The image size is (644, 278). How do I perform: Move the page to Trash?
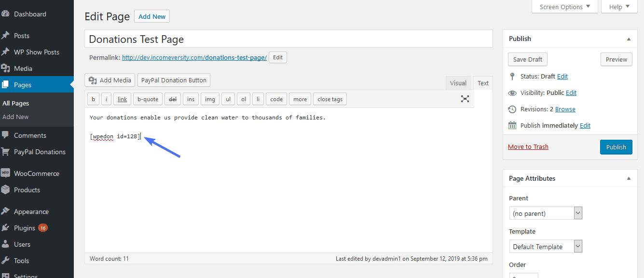528,146
